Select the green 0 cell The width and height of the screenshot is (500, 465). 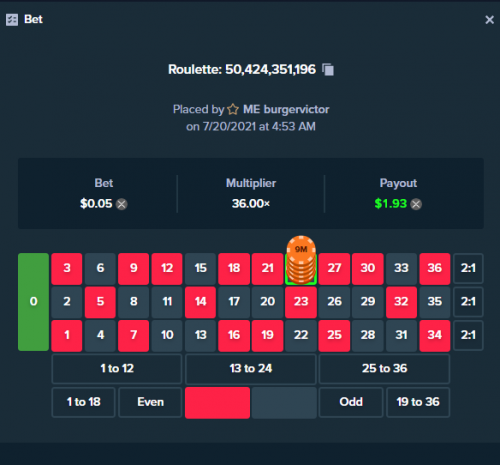coord(33,302)
